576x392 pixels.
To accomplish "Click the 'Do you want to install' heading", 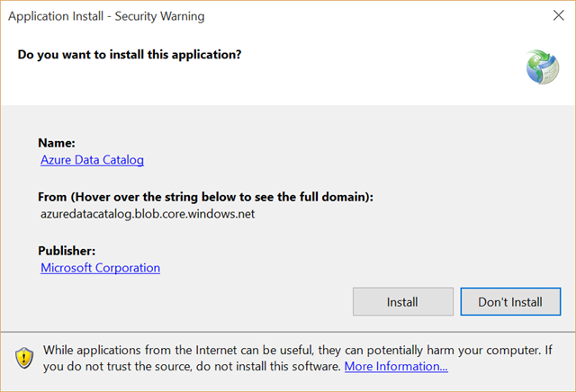I will (130, 55).
